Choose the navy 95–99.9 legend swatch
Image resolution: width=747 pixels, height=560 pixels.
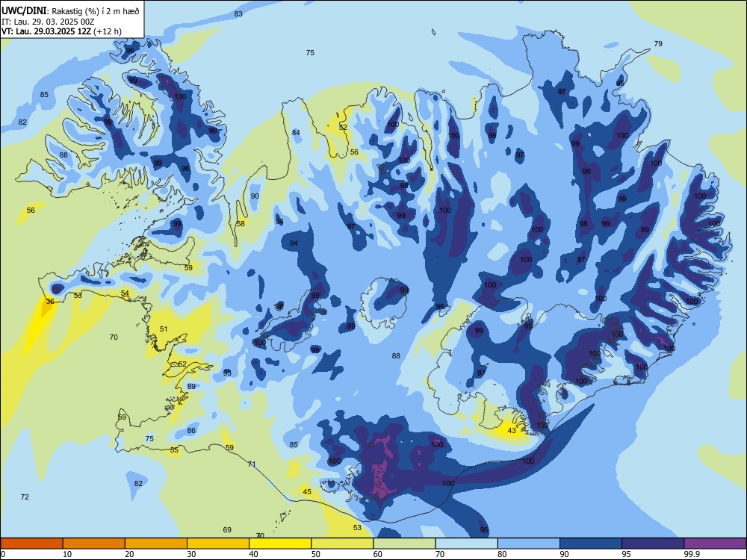(x=653, y=544)
